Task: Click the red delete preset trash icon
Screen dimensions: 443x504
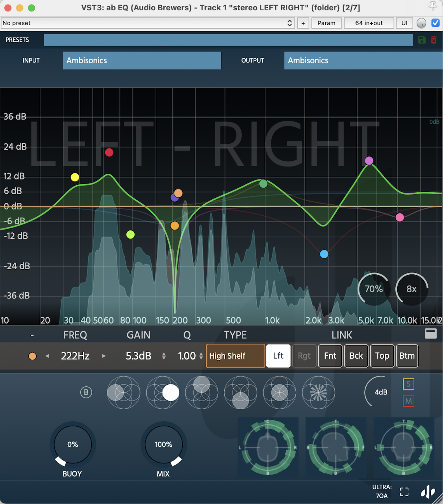Action: click(x=434, y=40)
